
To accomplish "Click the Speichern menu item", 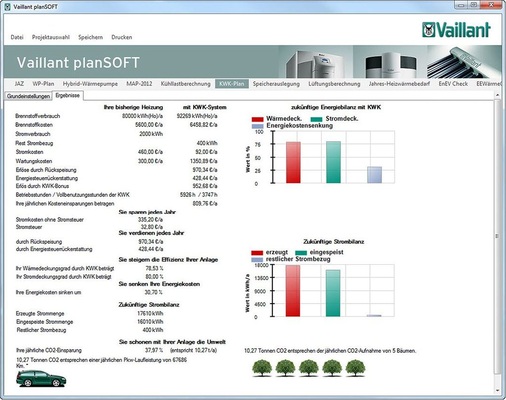I will (90, 37).
